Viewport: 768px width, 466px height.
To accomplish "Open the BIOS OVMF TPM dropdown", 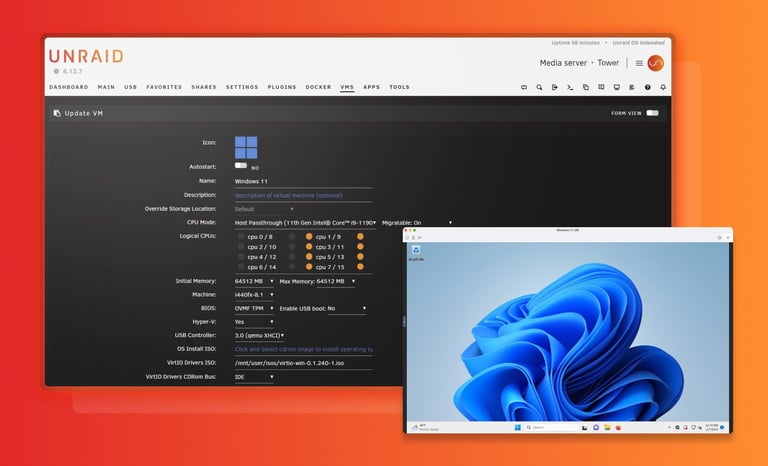I will (x=254, y=309).
